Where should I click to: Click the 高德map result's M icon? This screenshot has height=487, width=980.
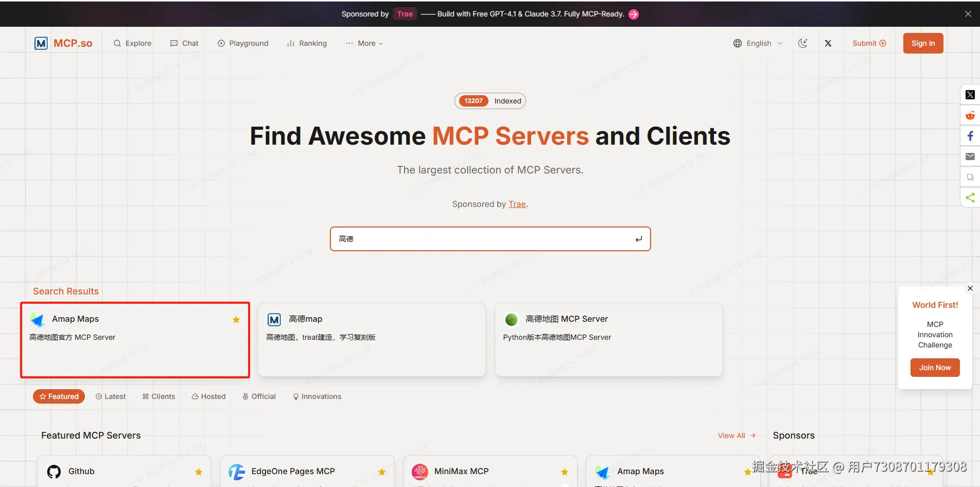pos(274,320)
